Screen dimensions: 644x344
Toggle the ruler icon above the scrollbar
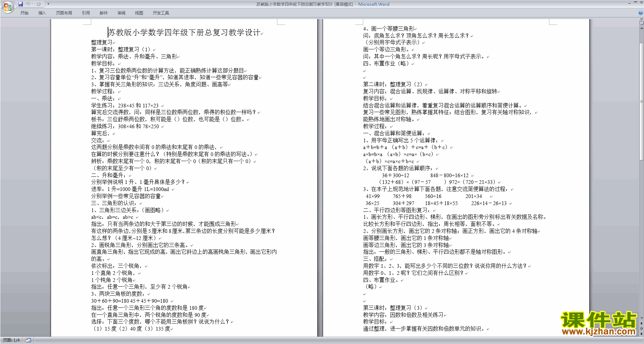pos(642,23)
